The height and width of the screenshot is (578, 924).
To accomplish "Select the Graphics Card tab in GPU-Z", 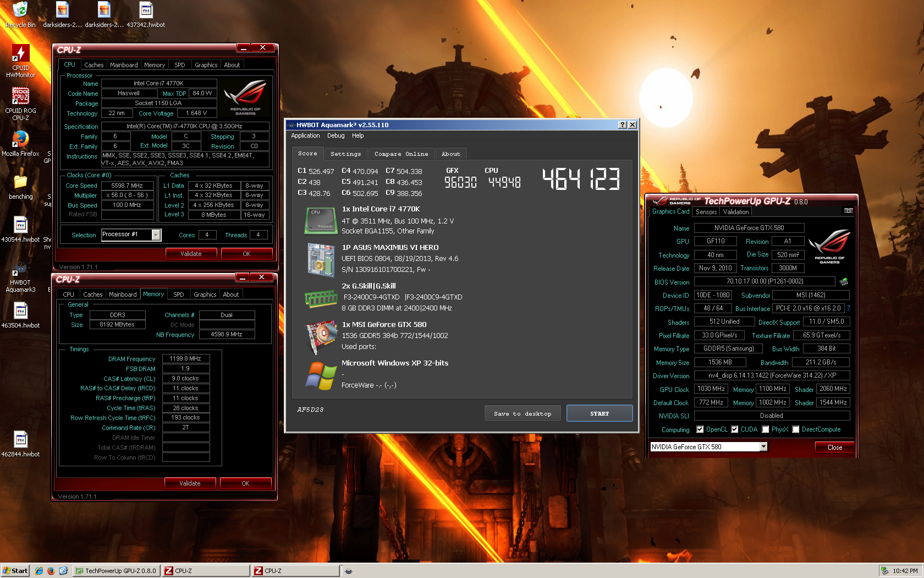I will [671, 211].
